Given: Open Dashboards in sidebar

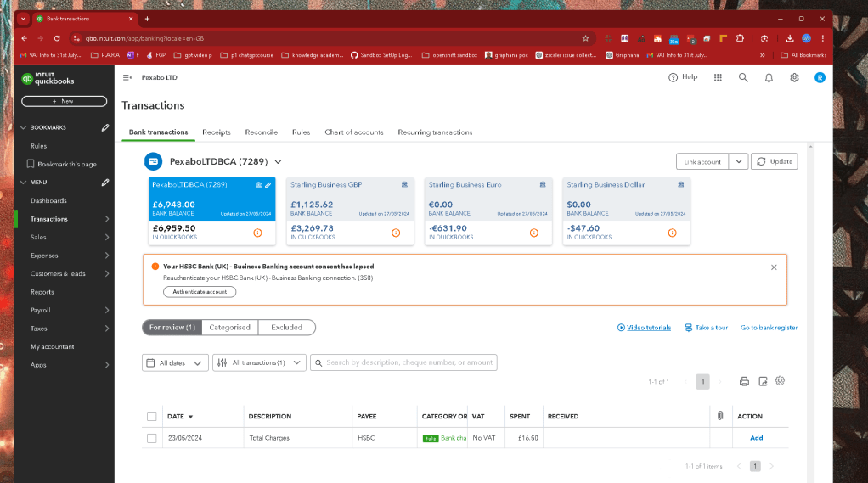Looking at the screenshot, I should click(x=48, y=201).
